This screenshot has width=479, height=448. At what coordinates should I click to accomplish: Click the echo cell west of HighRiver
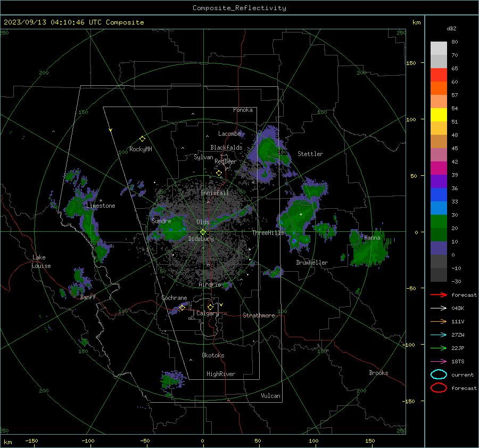(172, 380)
